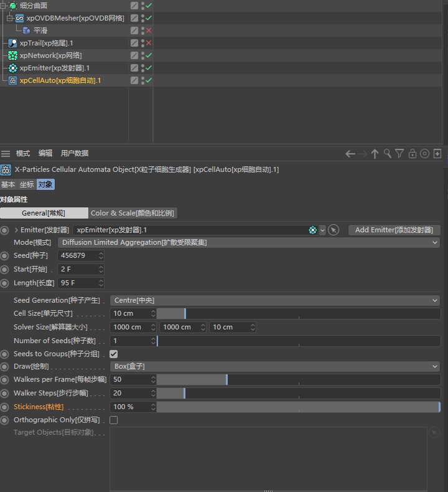Screen dimensions: 448x492
Task: Open the Mode dropdown Diffusion Limited Aggregation
Action: pyautogui.click(x=249, y=242)
